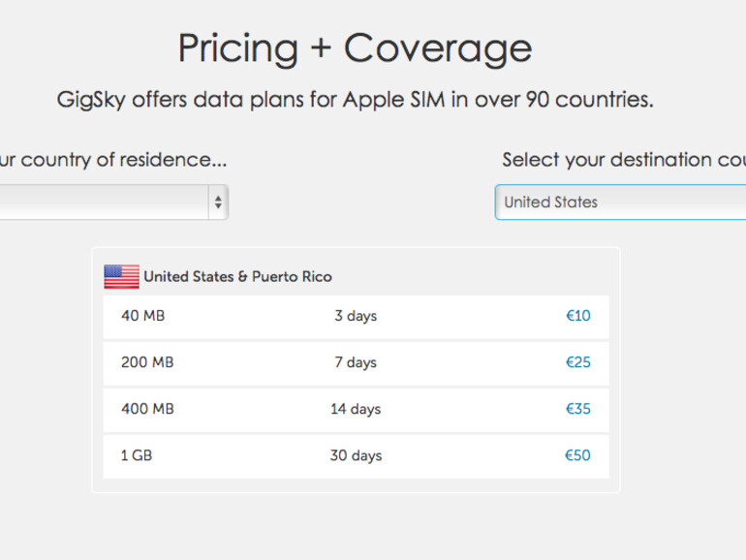Click the GigSky data plans description text
This screenshot has height=560, width=746.
(x=355, y=100)
